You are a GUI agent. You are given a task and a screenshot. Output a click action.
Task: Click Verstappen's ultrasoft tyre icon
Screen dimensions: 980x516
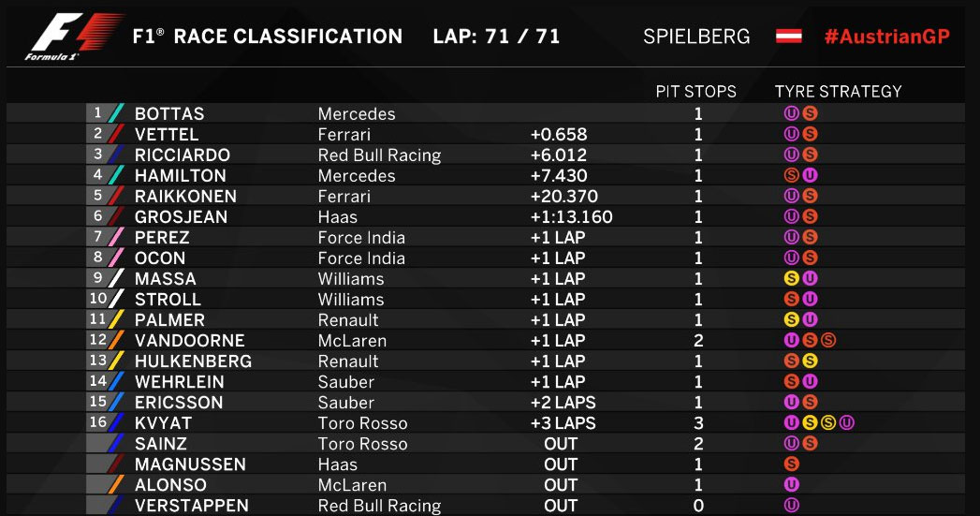click(791, 506)
